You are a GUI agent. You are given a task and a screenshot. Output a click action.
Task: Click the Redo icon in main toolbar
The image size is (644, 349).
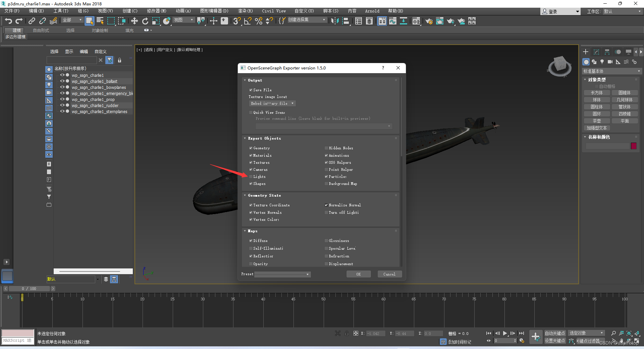tap(19, 21)
